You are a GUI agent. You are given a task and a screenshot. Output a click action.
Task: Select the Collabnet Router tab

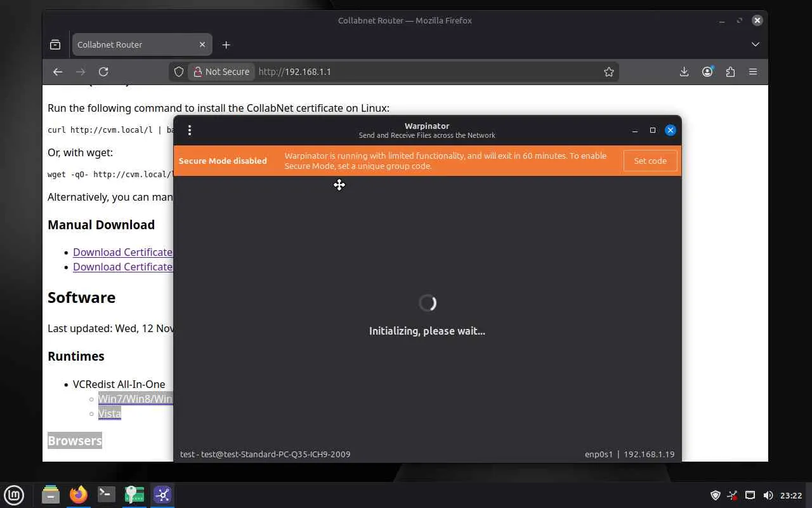pyautogui.click(x=141, y=44)
